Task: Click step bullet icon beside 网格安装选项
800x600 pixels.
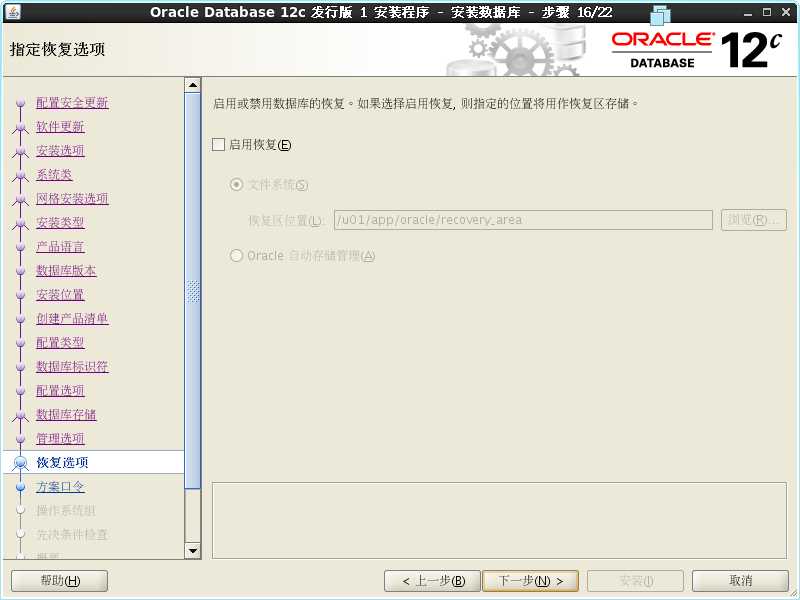Action: click(20, 199)
